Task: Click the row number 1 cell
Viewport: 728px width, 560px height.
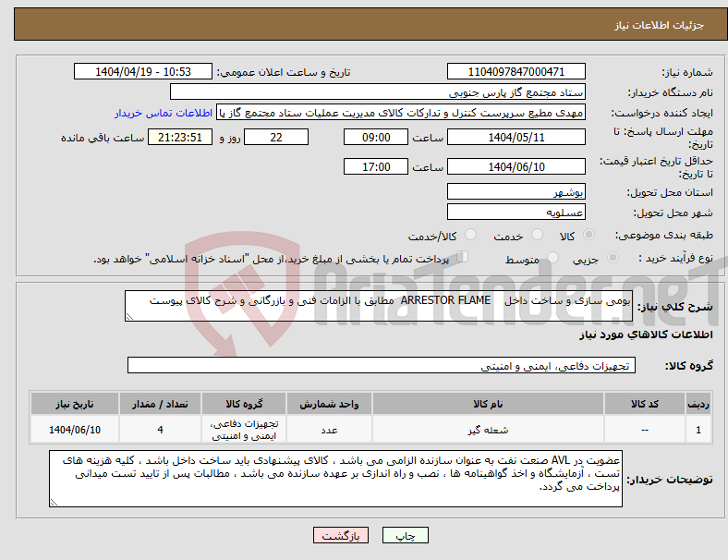Action: coord(698,430)
